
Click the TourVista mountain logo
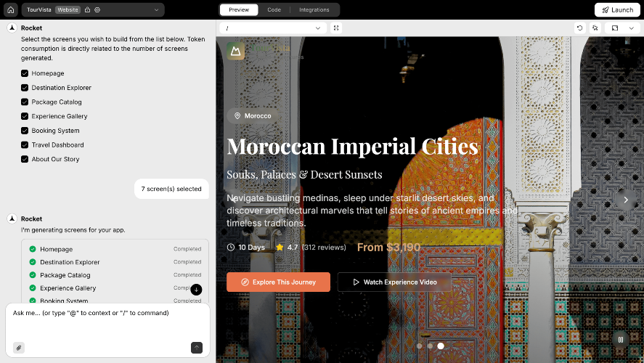click(235, 51)
